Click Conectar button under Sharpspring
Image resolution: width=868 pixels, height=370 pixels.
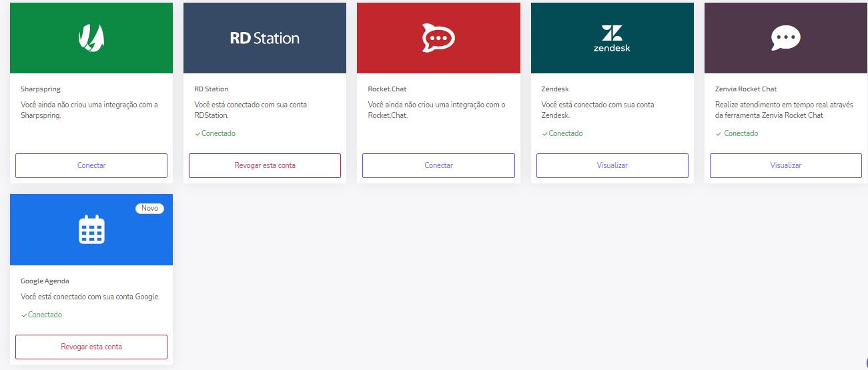click(x=91, y=165)
